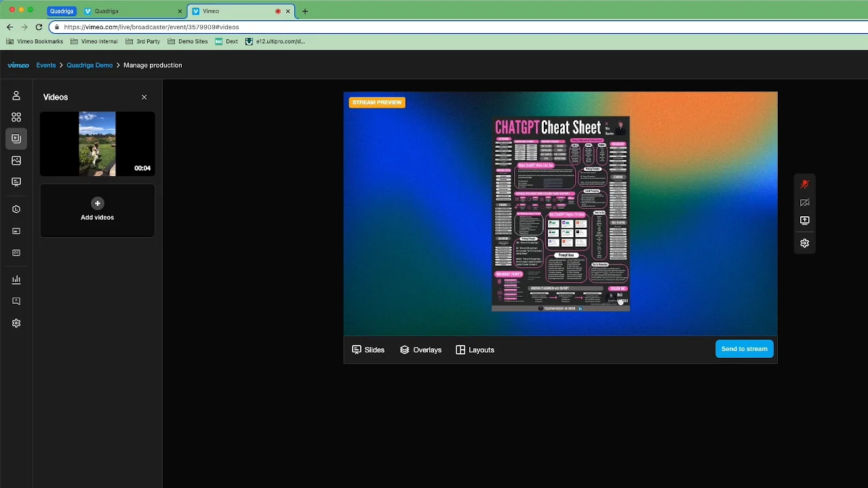Click the screen share icon
868x488 pixels.
805,221
